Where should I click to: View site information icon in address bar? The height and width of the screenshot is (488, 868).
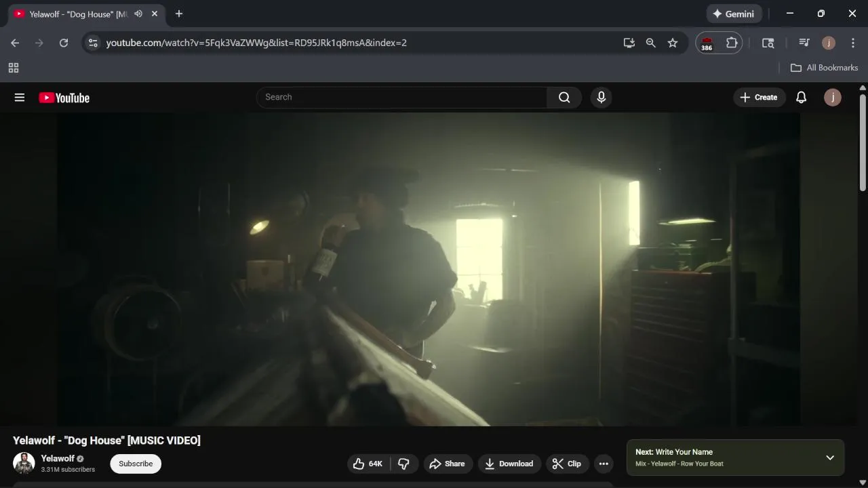click(x=94, y=43)
